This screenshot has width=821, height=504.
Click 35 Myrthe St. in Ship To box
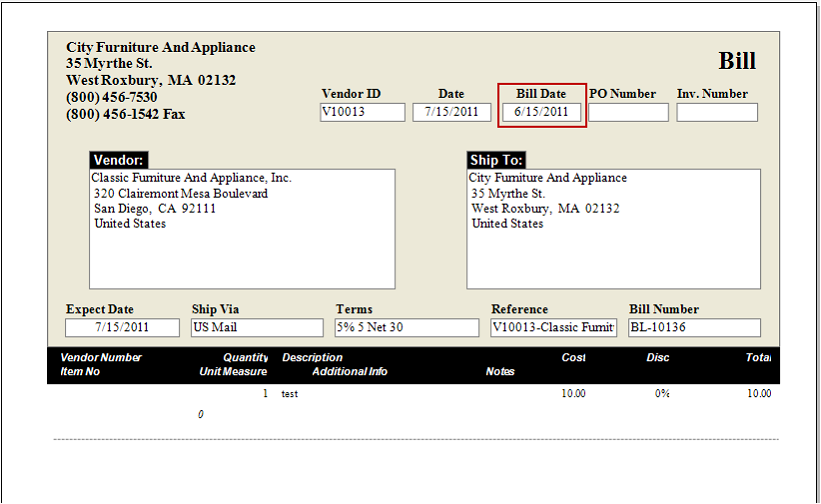[x=508, y=194]
